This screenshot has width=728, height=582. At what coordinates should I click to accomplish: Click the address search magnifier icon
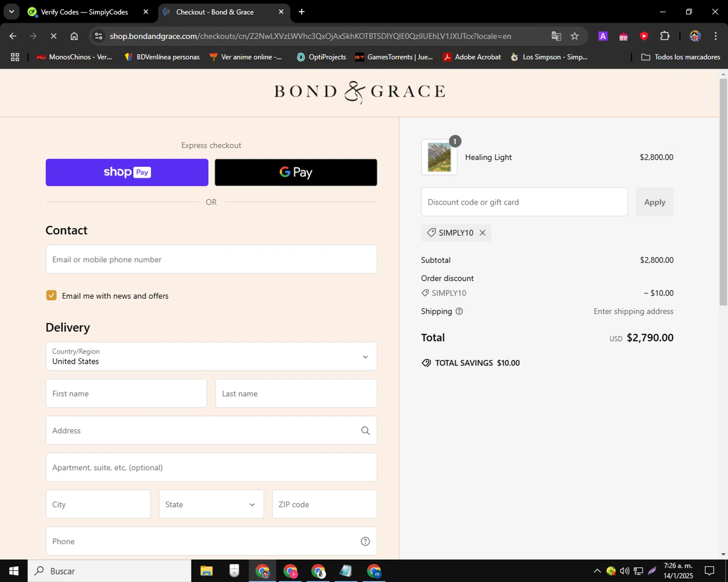pos(365,431)
